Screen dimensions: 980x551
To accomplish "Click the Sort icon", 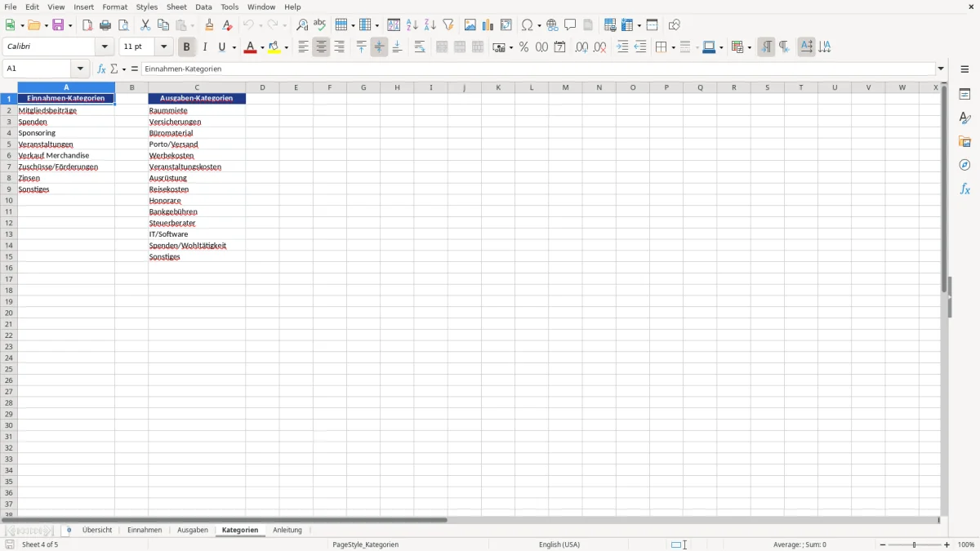I will click(394, 25).
